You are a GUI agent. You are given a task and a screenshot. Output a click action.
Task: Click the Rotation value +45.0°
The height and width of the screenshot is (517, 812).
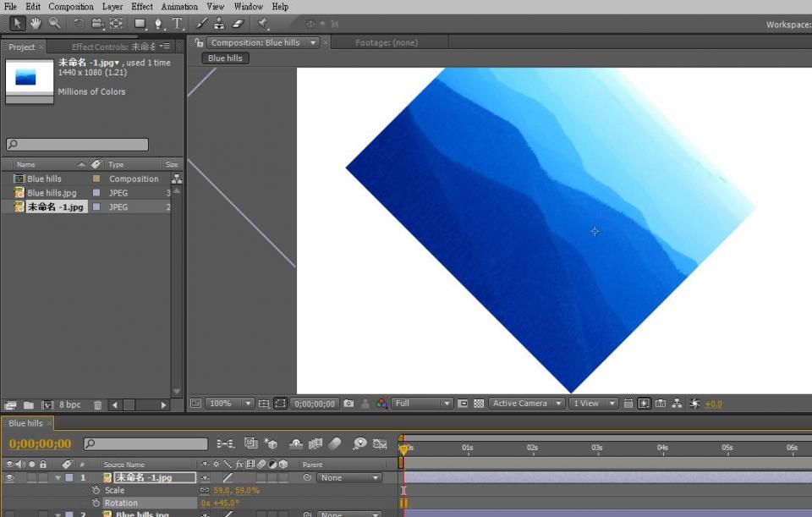click(x=228, y=503)
